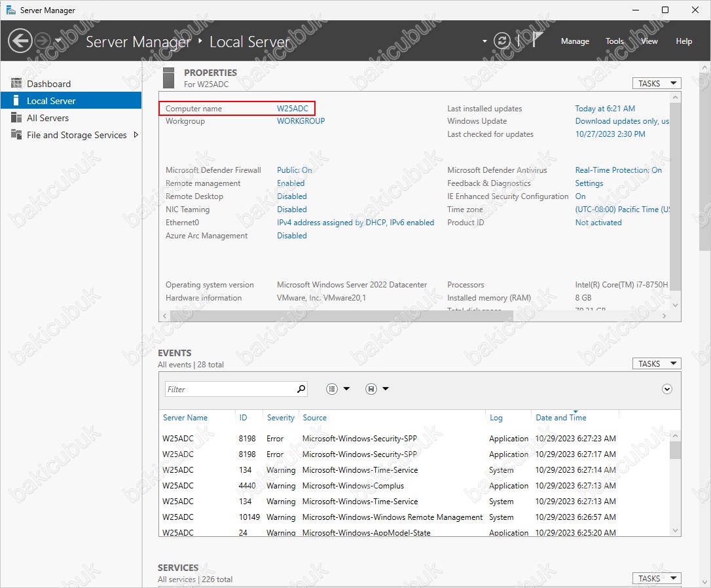Click Properties panel horizontal scrollbar
Image resolution: width=711 pixels, height=588 pixels.
[341, 316]
